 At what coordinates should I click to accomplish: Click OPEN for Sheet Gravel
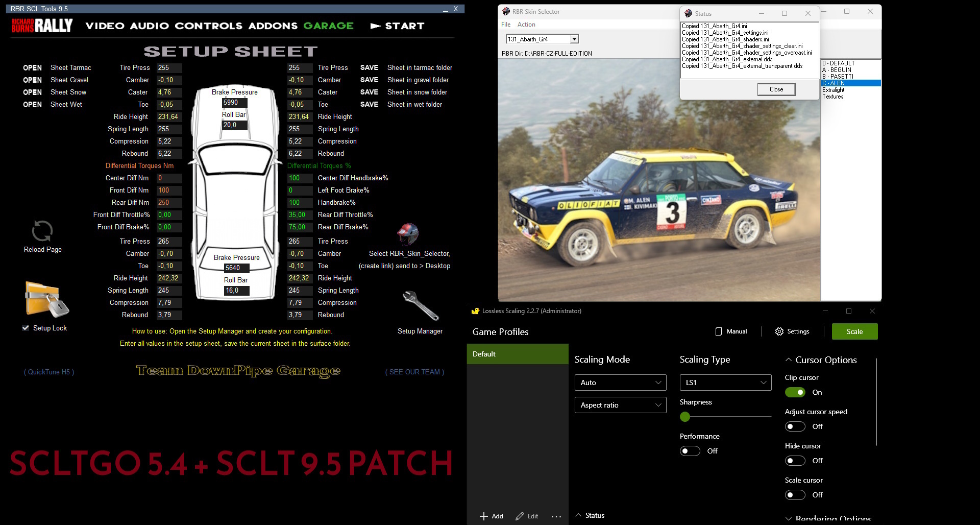(x=32, y=80)
